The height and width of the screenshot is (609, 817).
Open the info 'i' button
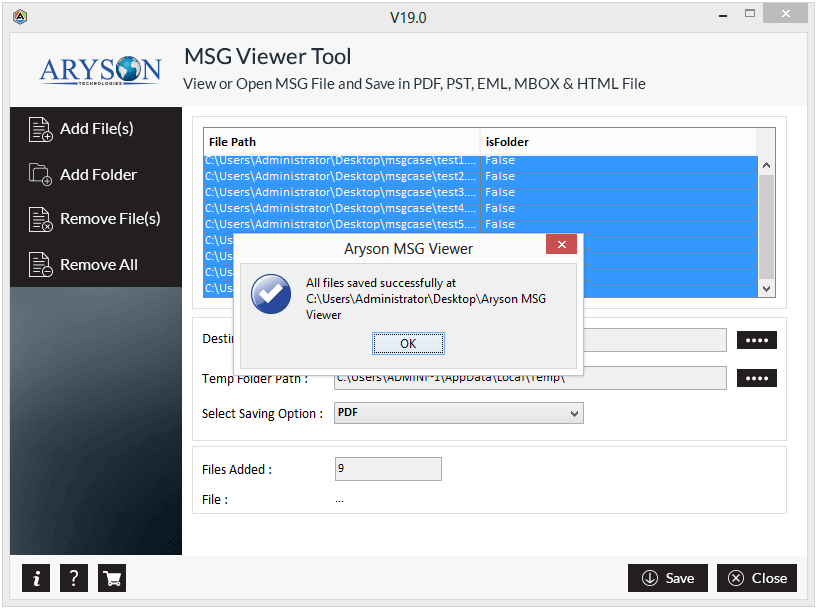tap(36, 578)
